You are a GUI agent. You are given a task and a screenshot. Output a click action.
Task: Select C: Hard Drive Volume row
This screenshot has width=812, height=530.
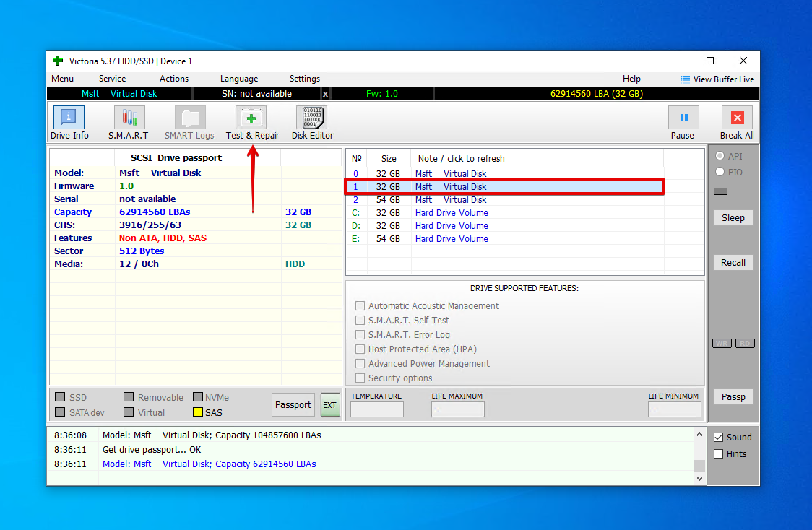(505, 213)
